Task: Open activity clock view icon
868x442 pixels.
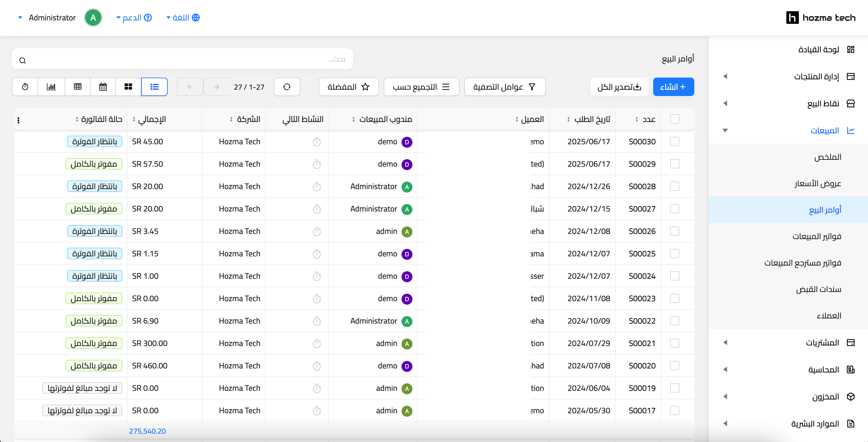Action: click(x=25, y=87)
